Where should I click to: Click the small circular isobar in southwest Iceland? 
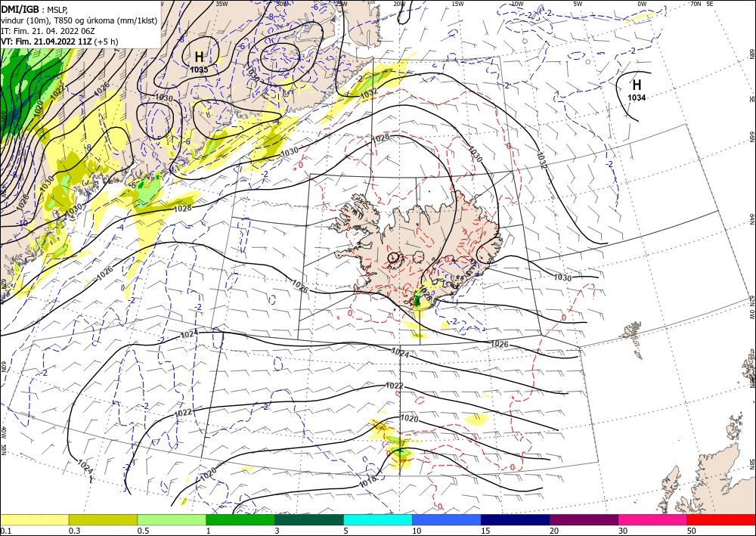pos(393,258)
